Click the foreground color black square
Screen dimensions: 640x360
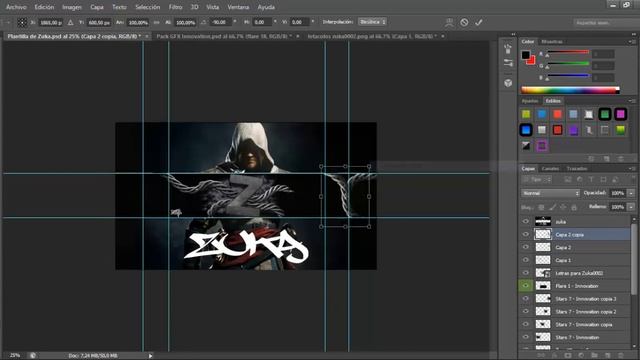click(525, 55)
